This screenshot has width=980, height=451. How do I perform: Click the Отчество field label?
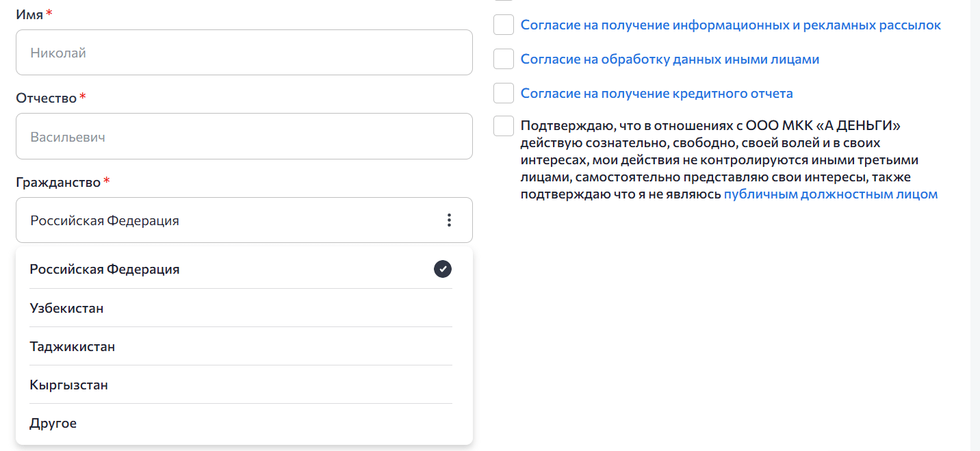tap(47, 98)
